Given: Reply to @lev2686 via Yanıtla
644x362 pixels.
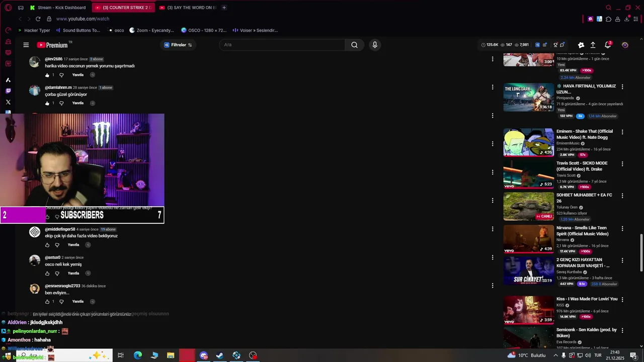Looking at the screenshot, I should (78, 75).
